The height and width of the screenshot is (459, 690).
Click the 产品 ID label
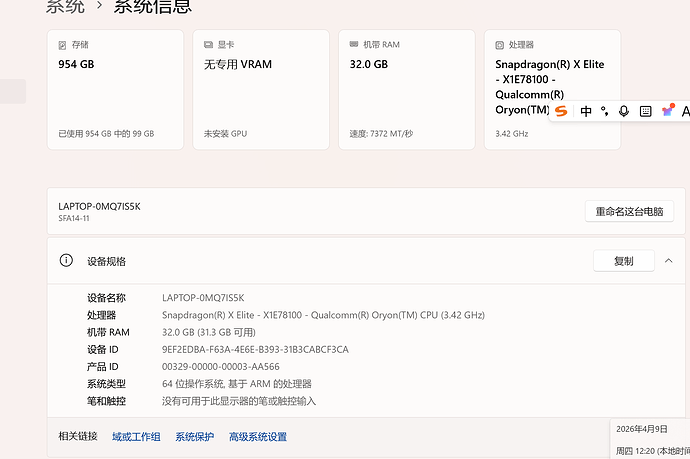tap(103, 367)
